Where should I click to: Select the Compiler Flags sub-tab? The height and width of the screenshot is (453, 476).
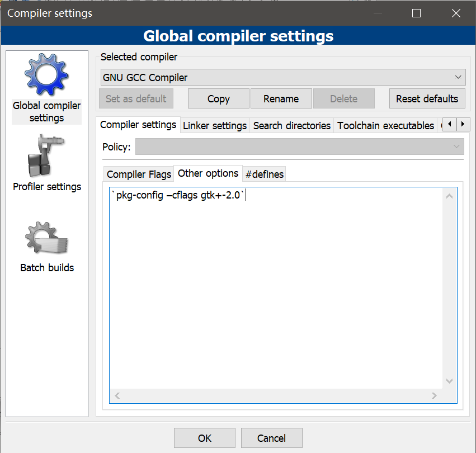(x=139, y=174)
